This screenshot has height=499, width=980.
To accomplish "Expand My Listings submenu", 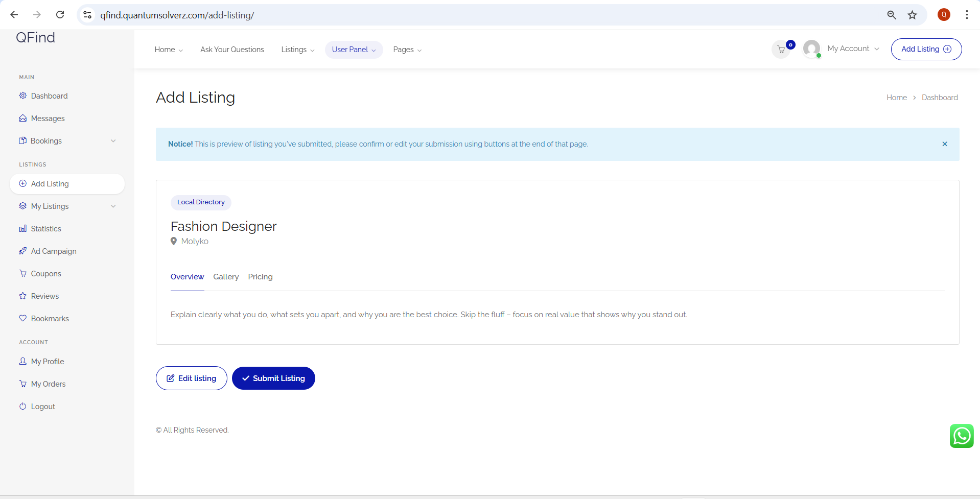I will click(x=113, y=206).
